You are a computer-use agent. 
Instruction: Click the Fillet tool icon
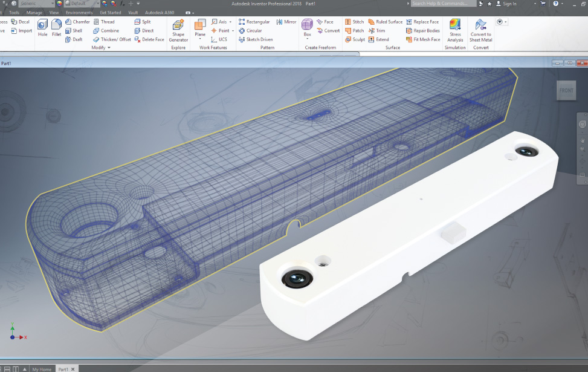point(56,27)
